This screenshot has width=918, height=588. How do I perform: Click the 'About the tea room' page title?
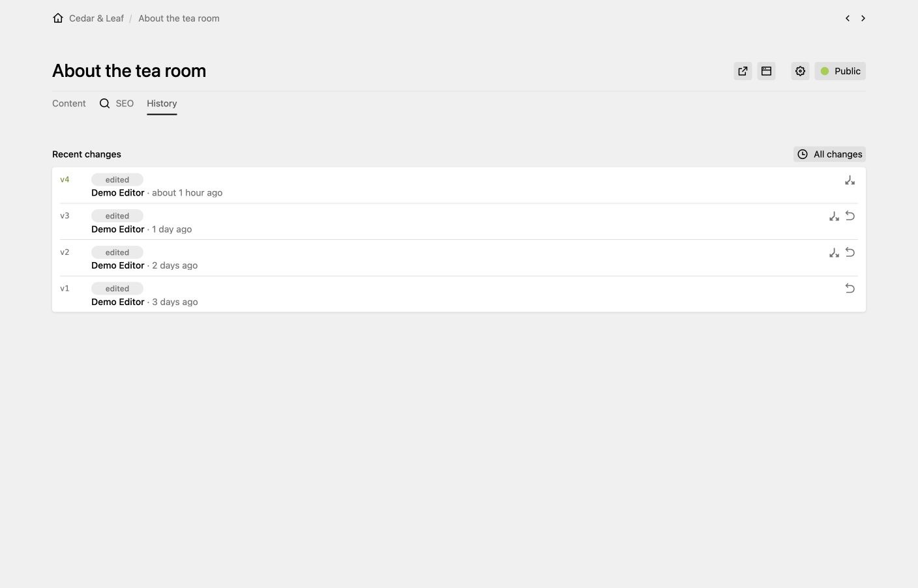point(129,70)
